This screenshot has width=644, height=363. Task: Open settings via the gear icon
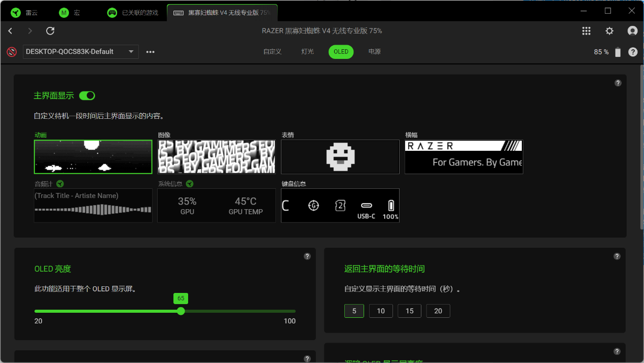tap(610, 31)
